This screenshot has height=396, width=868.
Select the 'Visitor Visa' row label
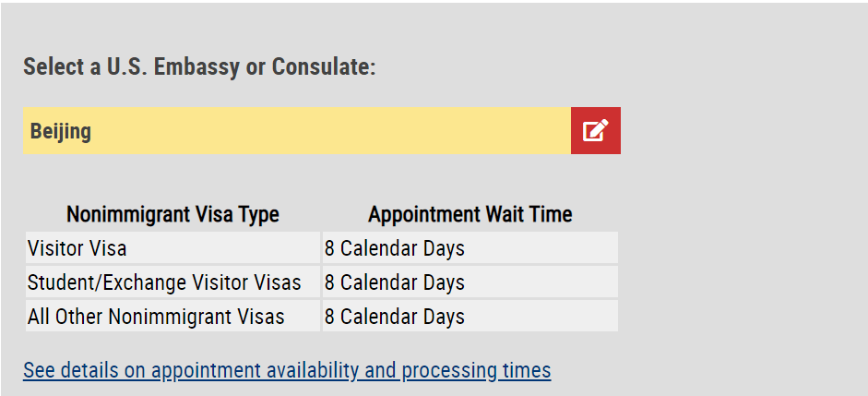(77, 248)
